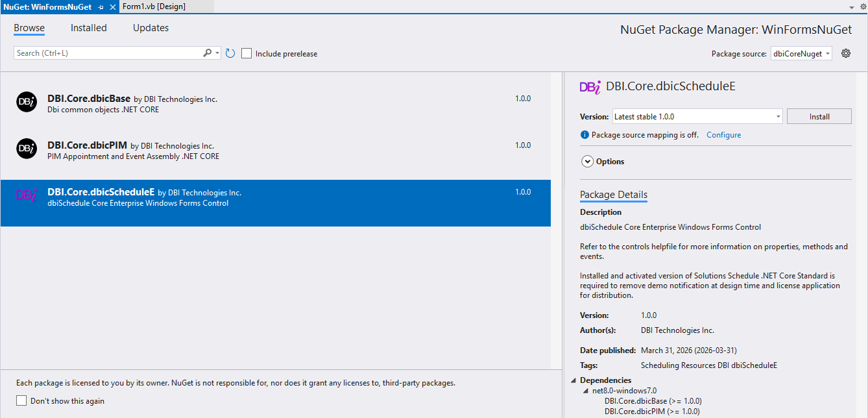
Task: Open the Version dropdown Latest stable 1.0.0
Action: click(697, 117)
